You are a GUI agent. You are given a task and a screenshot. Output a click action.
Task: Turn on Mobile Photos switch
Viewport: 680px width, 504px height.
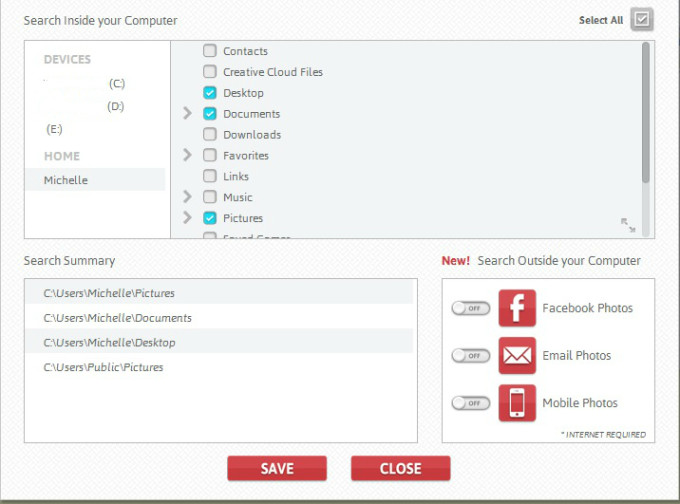(471, 403)
